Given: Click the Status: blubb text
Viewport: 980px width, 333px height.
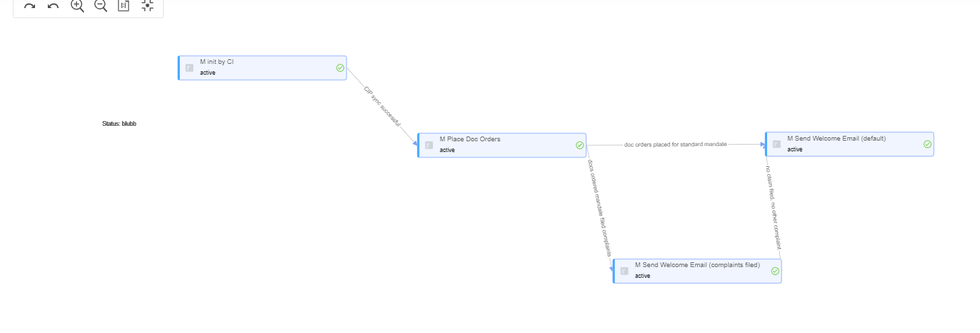Looking at the screenshot, I should coord(119,124).
